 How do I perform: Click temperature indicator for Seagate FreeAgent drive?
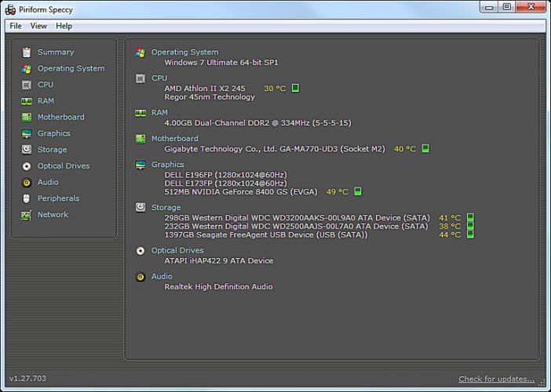(x=470, y=234)
